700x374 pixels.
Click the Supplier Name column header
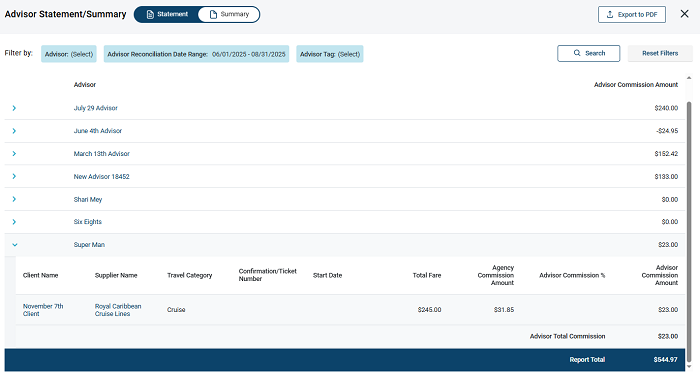coord(116,275)
